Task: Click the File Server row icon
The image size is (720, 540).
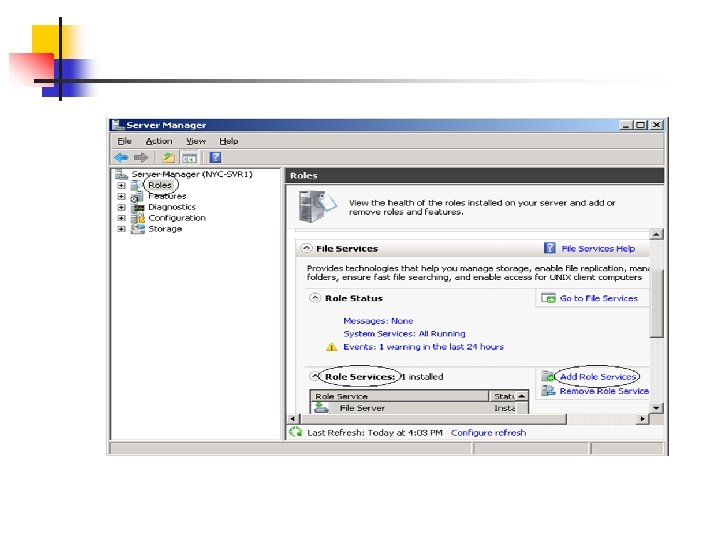Action: 321,408
